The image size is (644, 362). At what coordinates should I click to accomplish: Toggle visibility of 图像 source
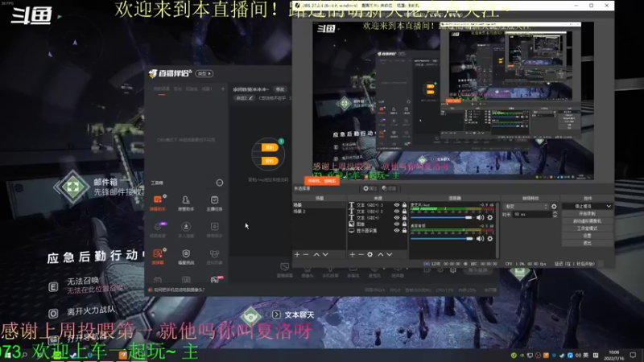[x=396, y=224]
